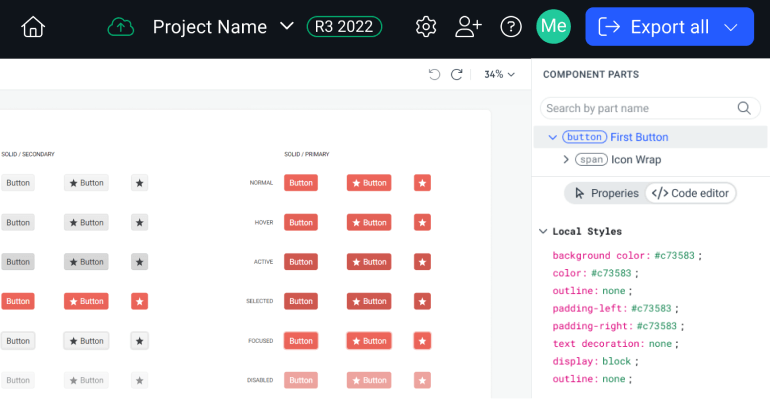The image size is (770, 399).
Task: Click the Hover secondary star Button
Action: click(x=86, y=222)
